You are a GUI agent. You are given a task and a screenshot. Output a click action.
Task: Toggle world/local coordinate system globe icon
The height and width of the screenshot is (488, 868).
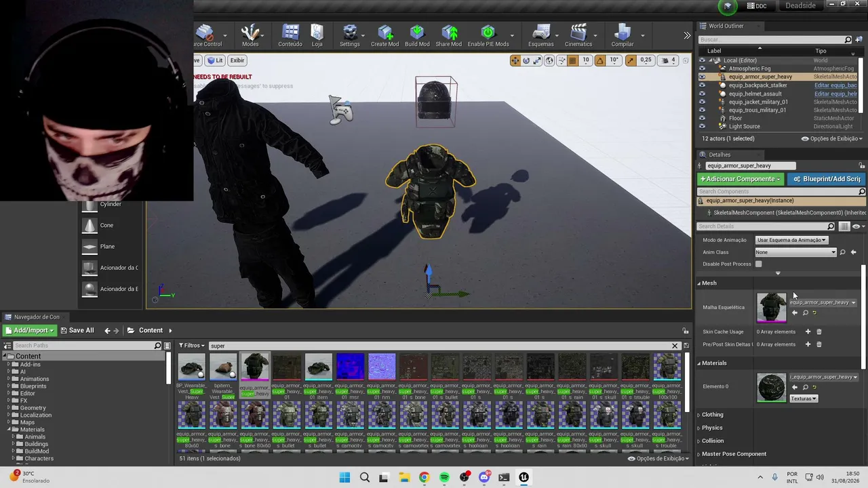point(549,60)
